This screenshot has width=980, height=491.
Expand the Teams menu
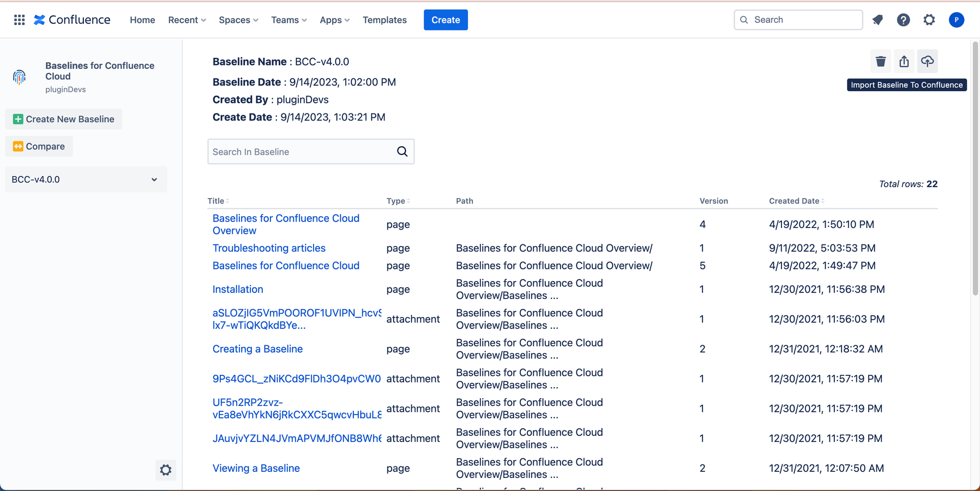tap(289, 20)
